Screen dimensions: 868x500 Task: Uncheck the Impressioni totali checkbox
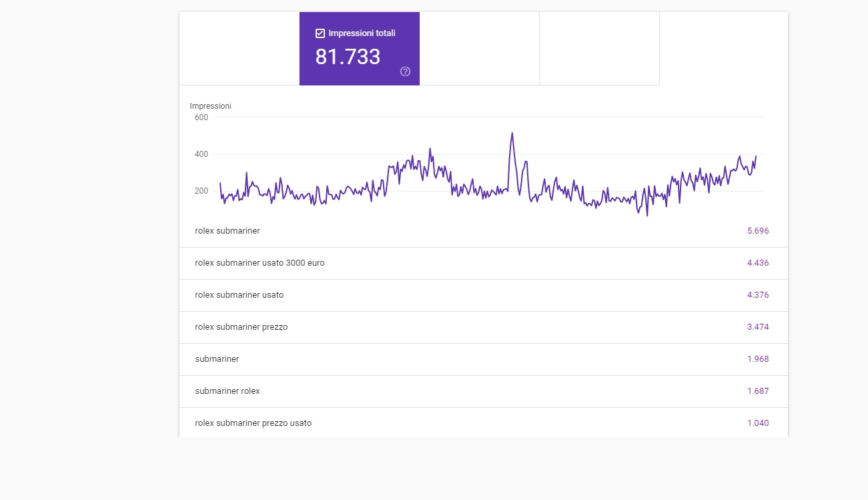(x=320, y=33)
